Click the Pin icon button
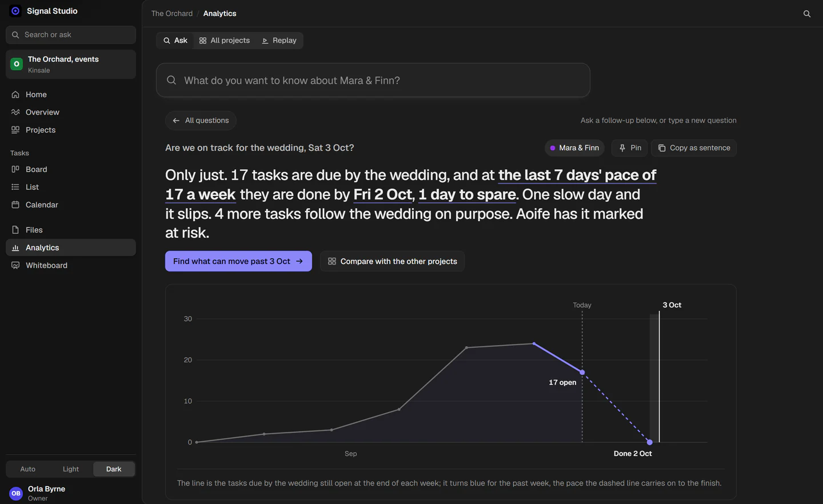The image size is (823, 504). coord(629,148)
